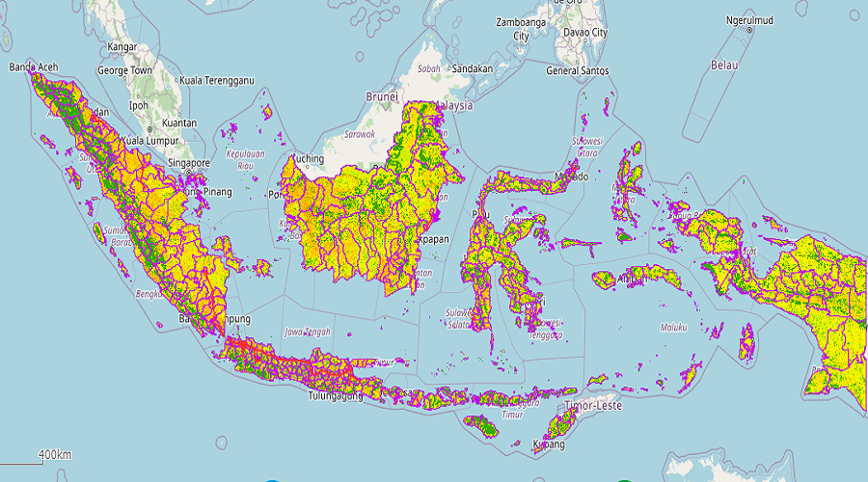Select the Kuantan city label
The height and width of the screenshot is (482, 868).
click(179, 123)
